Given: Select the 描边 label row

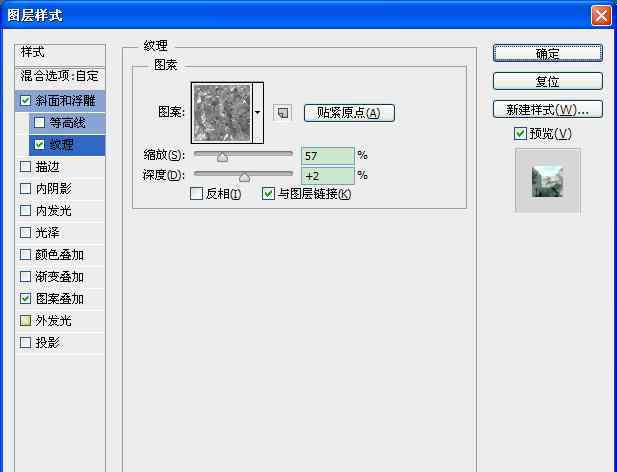Looking at the screenshot, I should (x=48, y=167).
